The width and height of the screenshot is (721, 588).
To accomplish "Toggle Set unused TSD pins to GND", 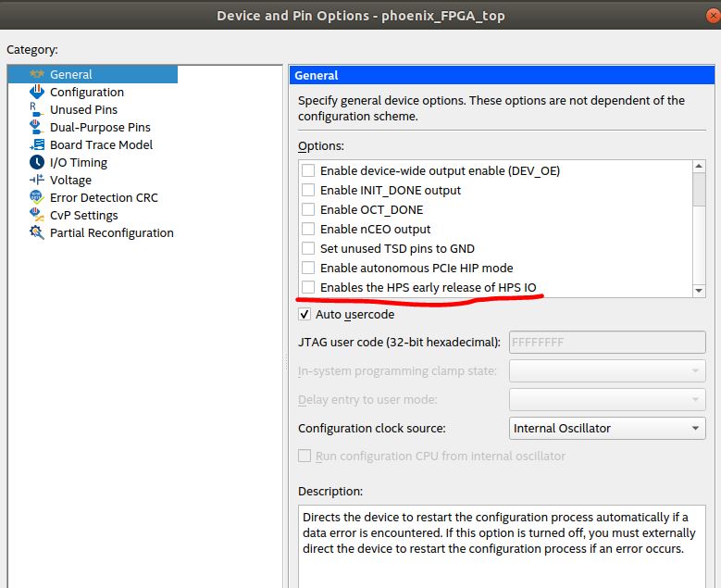I will pyautogui.click(x=308, y=249).
